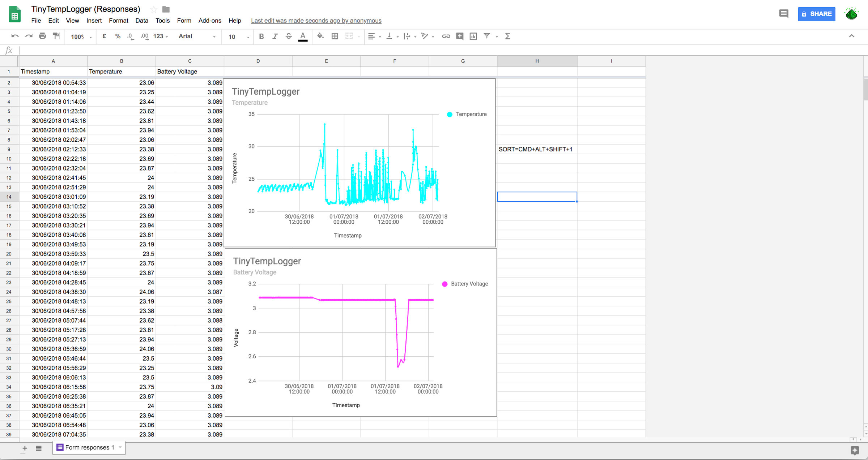This screenshot has height=460, width=868.
Task: Open the Data menu
Action: click(x=142, y=21)
